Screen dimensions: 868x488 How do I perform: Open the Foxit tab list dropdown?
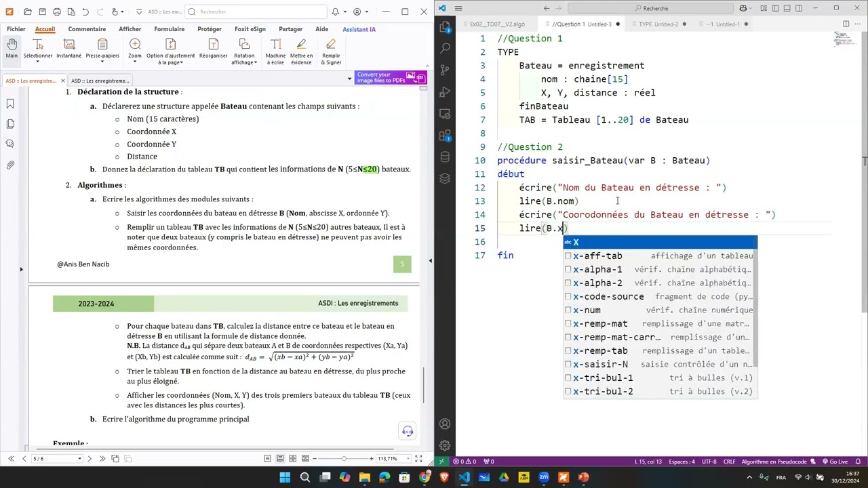point(350,79)
